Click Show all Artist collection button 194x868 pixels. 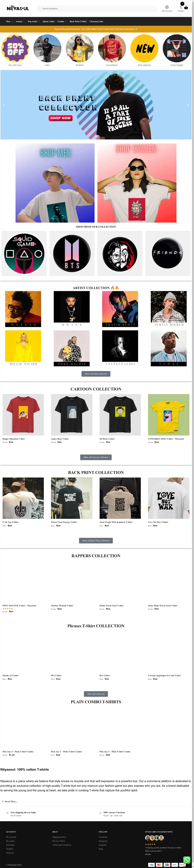(x=96, y=374)
